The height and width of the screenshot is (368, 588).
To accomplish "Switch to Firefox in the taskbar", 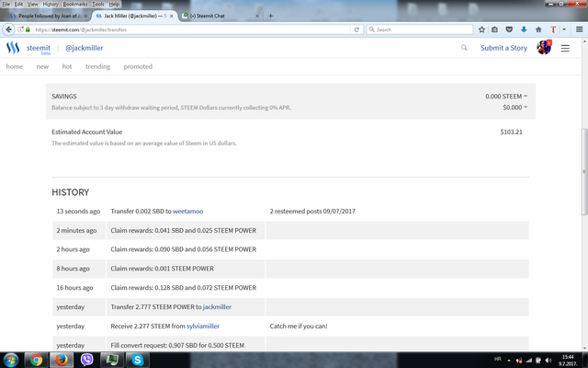I will (62, 360).
